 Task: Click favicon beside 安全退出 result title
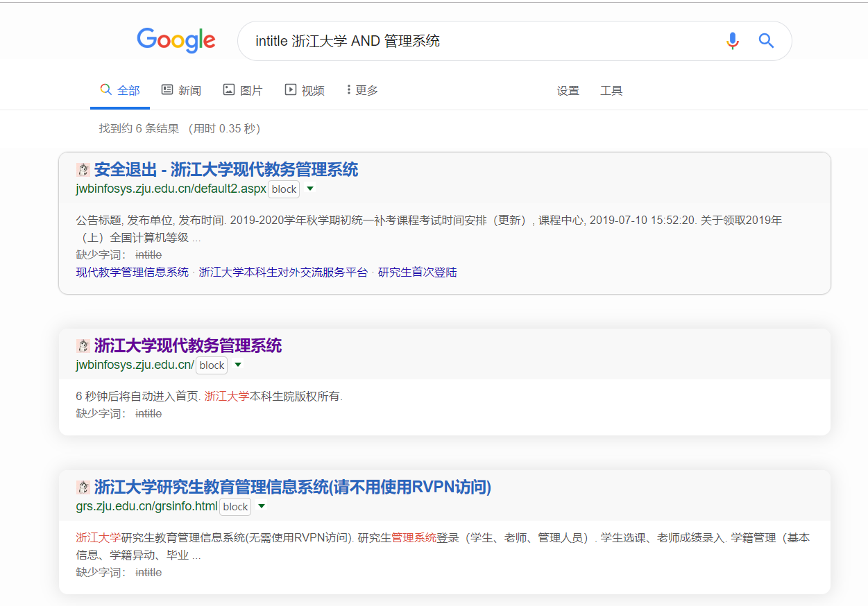tap(83, 170)
